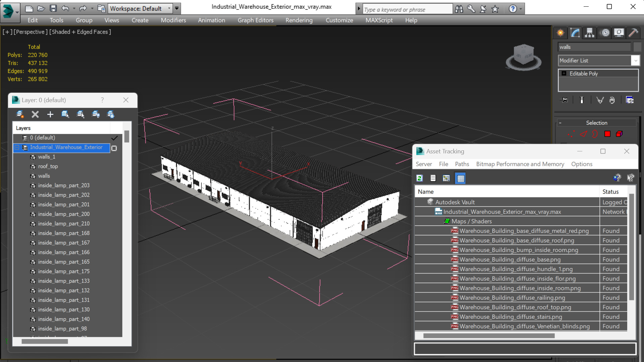Open the Utilities hammer panel tab

[x=633, y=32]
